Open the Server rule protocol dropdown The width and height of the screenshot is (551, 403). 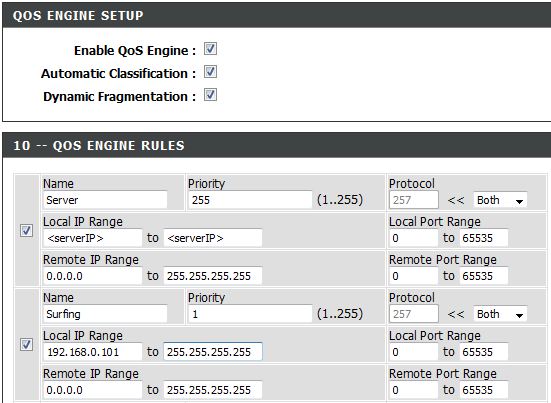500,200
